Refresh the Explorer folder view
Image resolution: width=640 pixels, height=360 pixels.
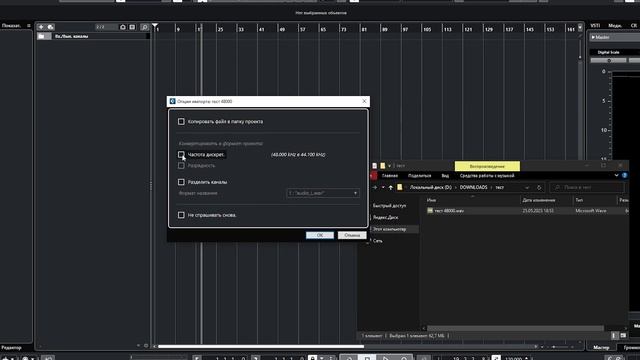click(x=539, y=188)
